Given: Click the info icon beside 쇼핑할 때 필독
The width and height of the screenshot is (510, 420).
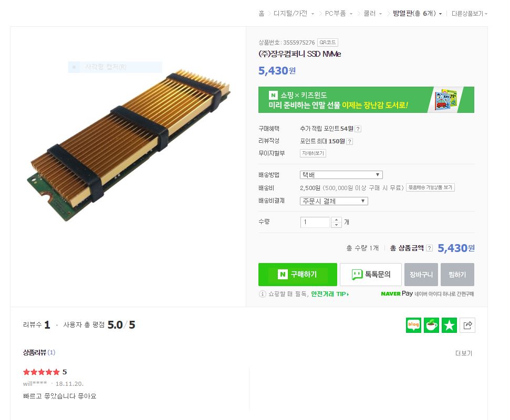Looking at the screenshot, I should (x=262, y=294).
